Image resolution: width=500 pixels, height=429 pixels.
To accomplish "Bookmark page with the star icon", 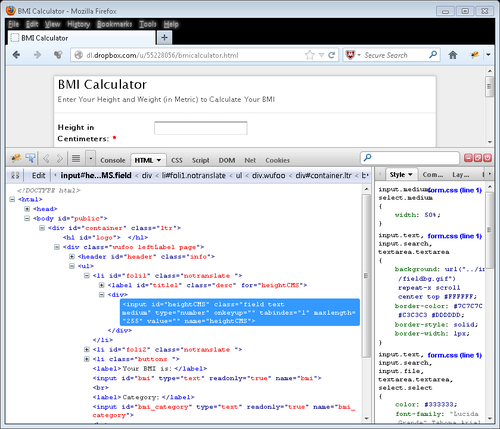I will [x=310, y=55].
